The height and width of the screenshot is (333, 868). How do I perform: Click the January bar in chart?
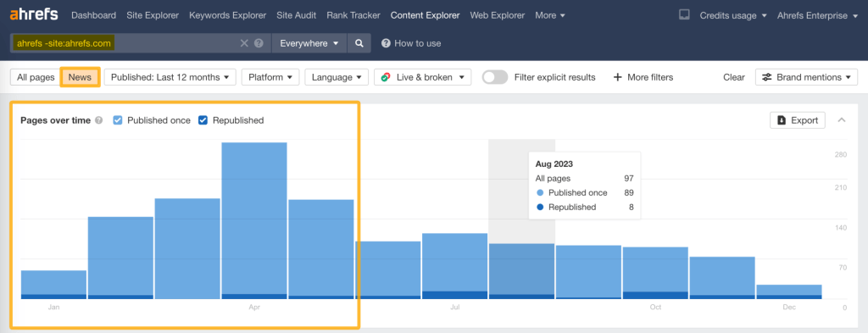coord(53,285)
